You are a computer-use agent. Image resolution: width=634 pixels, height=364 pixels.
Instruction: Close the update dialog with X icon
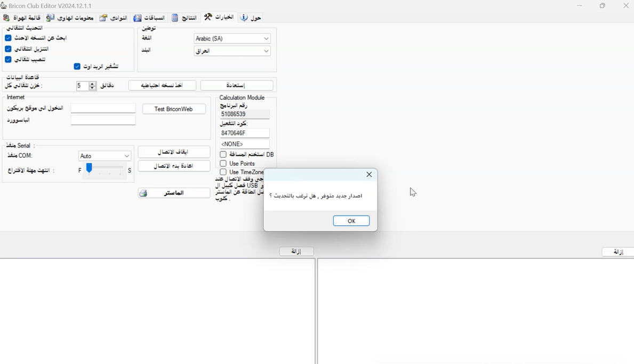(x=369, y=175)
